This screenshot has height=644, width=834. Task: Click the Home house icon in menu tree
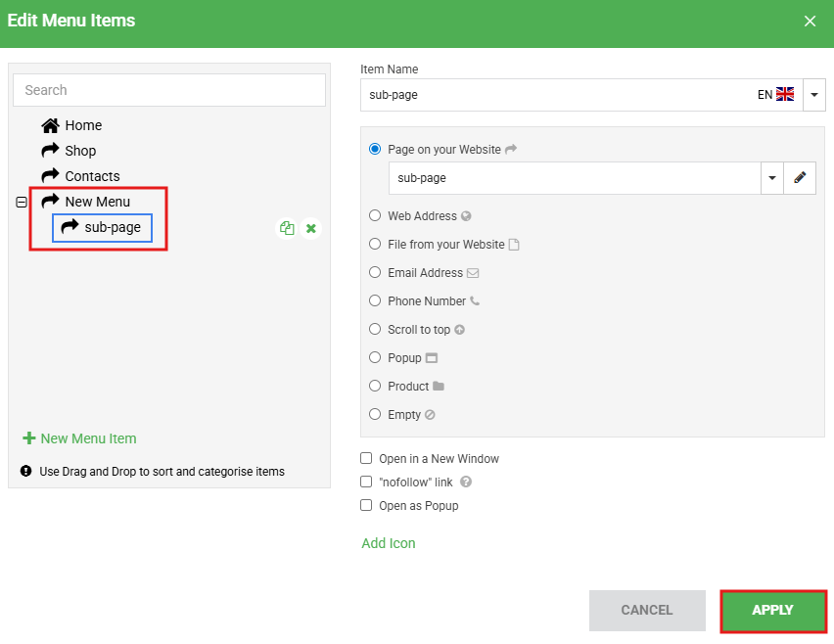[x=50, y=125]
